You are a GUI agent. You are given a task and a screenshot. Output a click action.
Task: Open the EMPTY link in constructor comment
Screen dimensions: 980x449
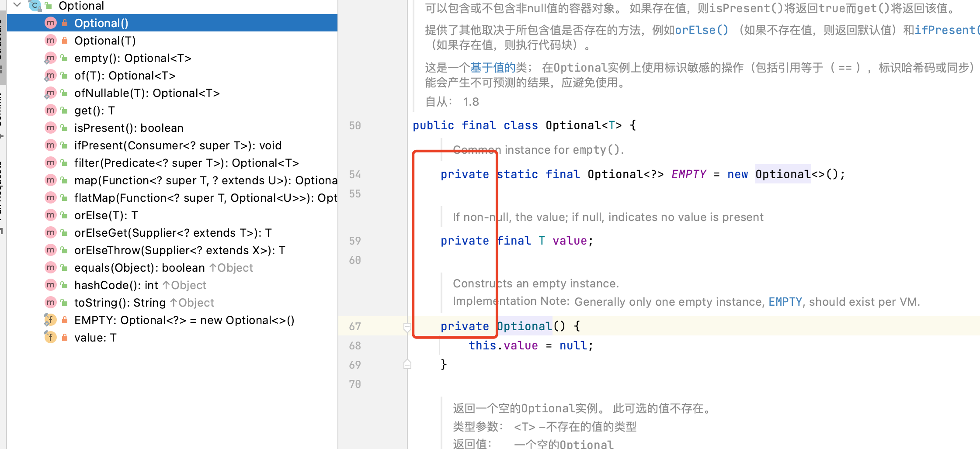pyautogui.click(x=785, y=302)
